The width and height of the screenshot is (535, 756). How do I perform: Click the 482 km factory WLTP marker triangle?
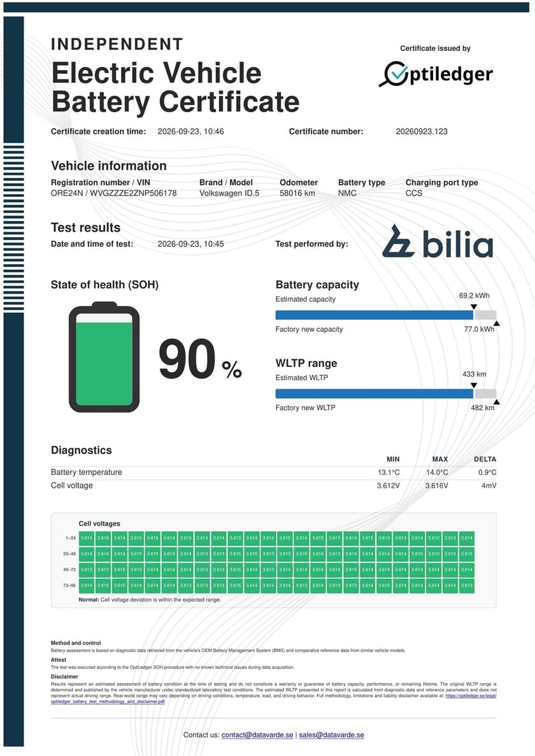click(496, 402)
